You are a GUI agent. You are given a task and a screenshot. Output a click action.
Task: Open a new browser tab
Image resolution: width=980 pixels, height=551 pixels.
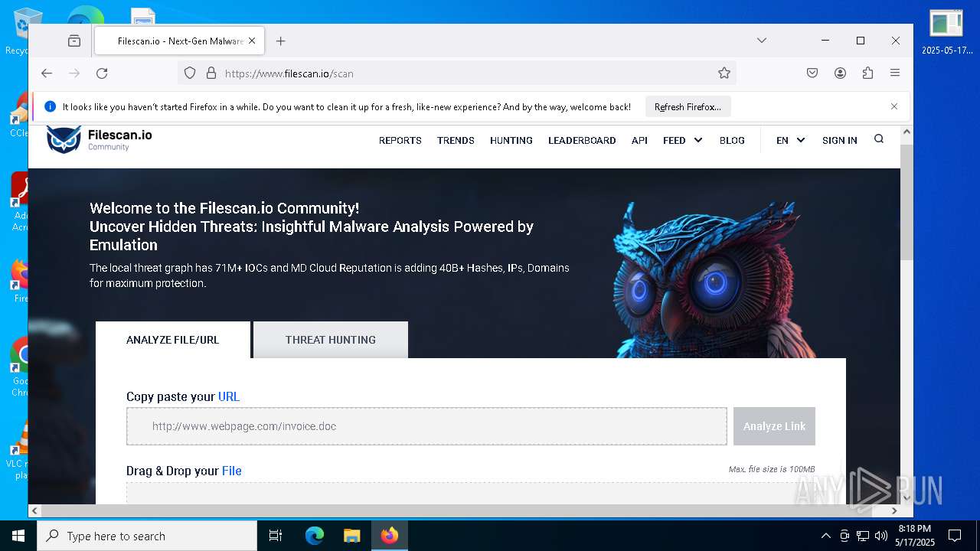(x=281, y=41)
